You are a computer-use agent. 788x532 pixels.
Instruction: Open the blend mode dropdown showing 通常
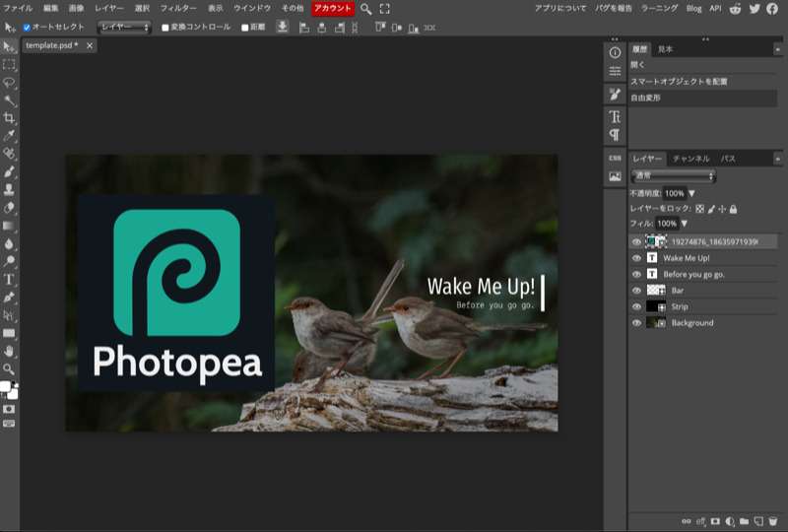673,176
